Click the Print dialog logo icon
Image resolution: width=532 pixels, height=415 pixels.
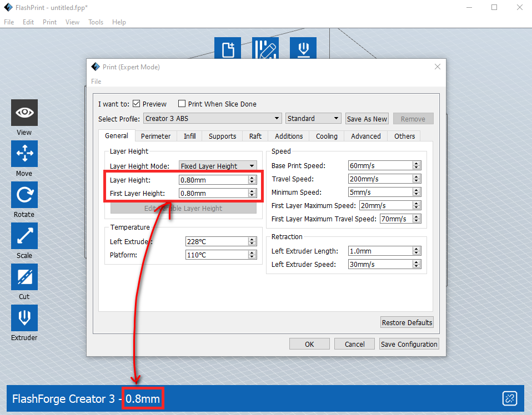[x=96, y=67]
